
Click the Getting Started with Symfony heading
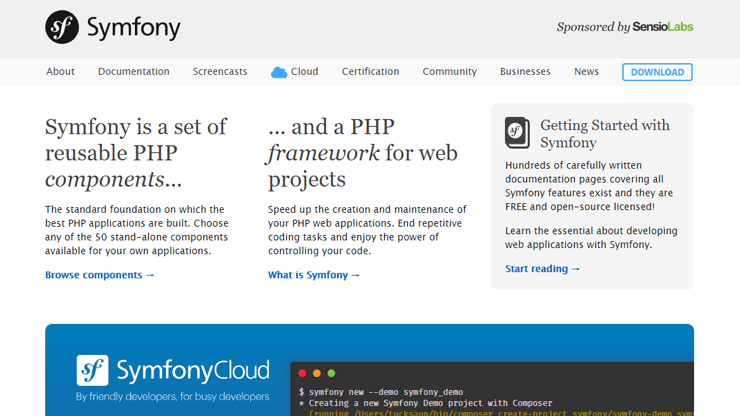coord(605,134)
